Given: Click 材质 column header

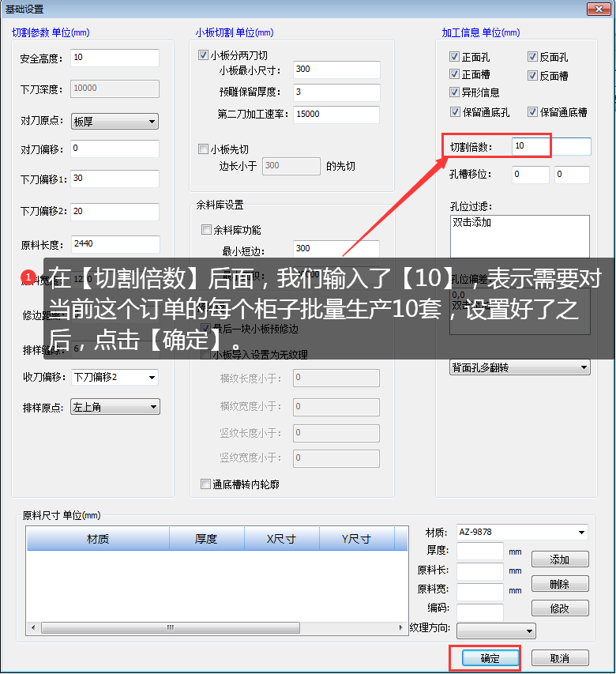Looking at the screenshot, I should click(x=98, y=539).
